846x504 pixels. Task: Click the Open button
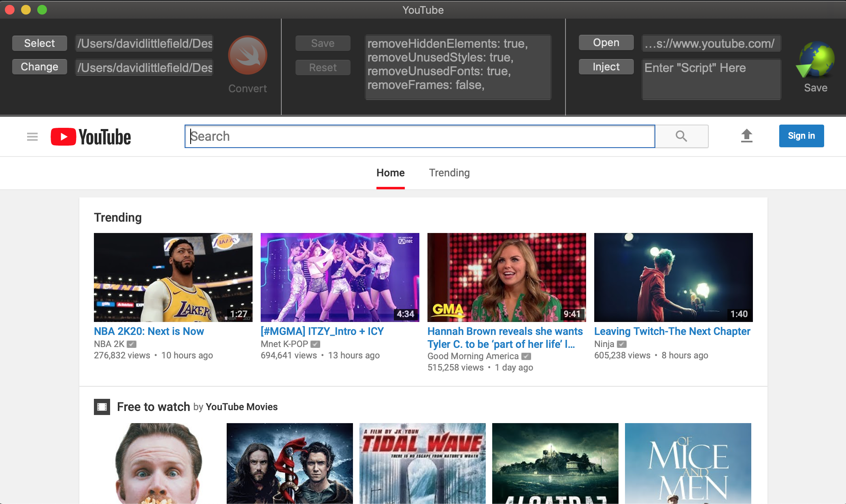click(606, 42)
